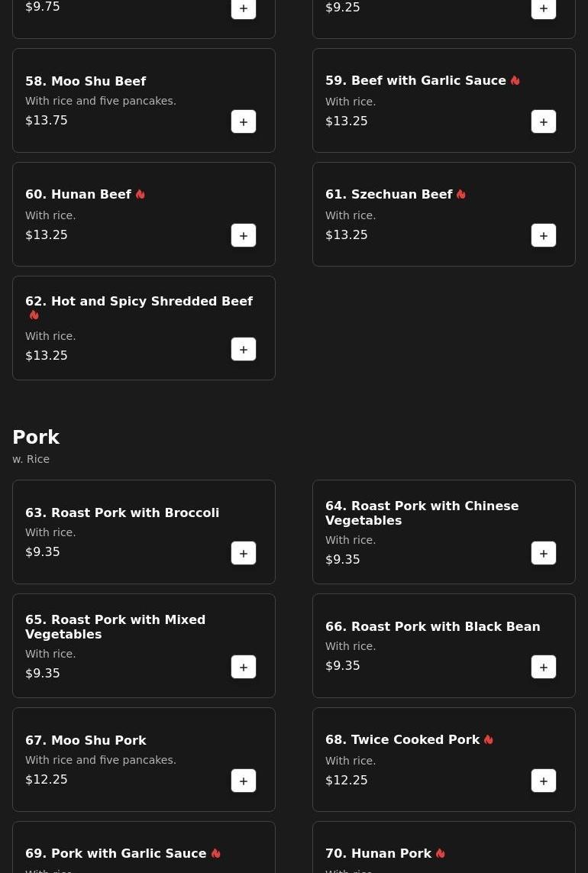Add Roast Pork with Mixed Vegetables
This screenshot has width=588, height=873.
244,667
